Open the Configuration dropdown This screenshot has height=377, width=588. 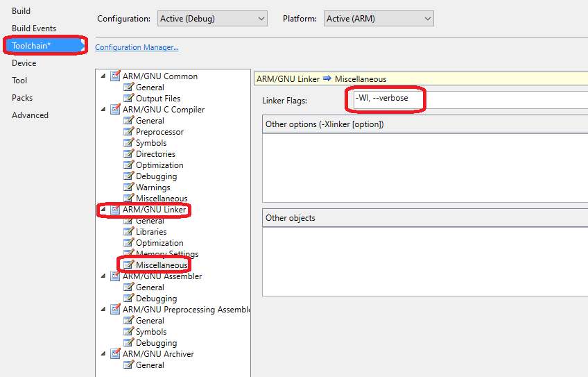(212, 19)
